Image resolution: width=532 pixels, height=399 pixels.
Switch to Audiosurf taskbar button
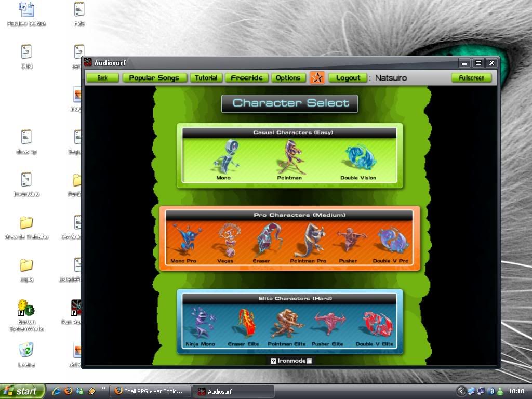coord(233,391)
